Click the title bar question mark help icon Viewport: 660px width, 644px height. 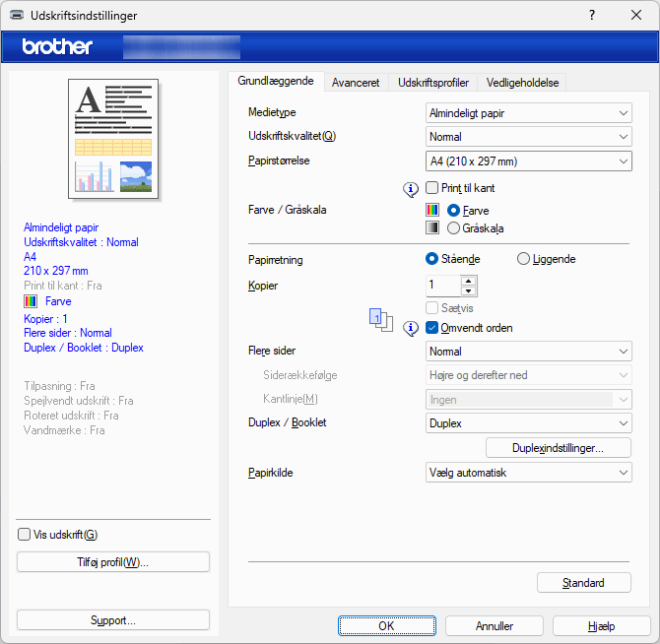pyautogui.click(x=592, y=16)
